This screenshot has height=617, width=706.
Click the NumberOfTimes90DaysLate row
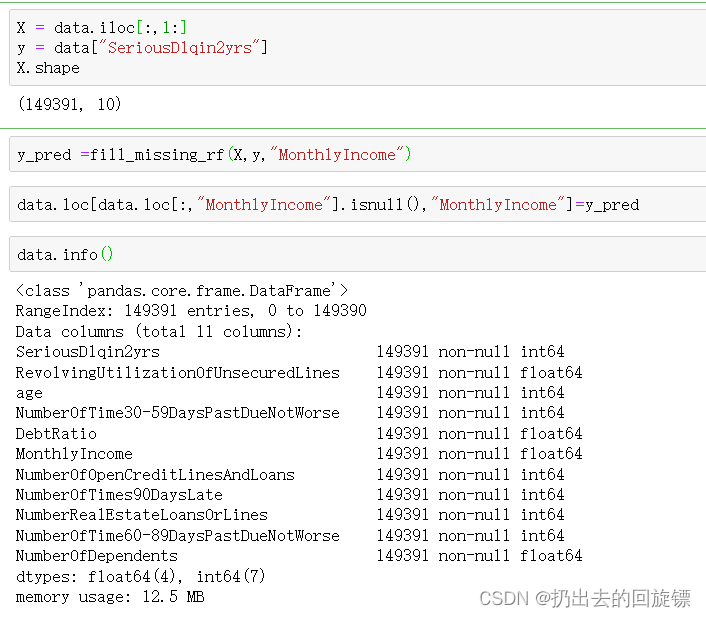coord(290,495)
